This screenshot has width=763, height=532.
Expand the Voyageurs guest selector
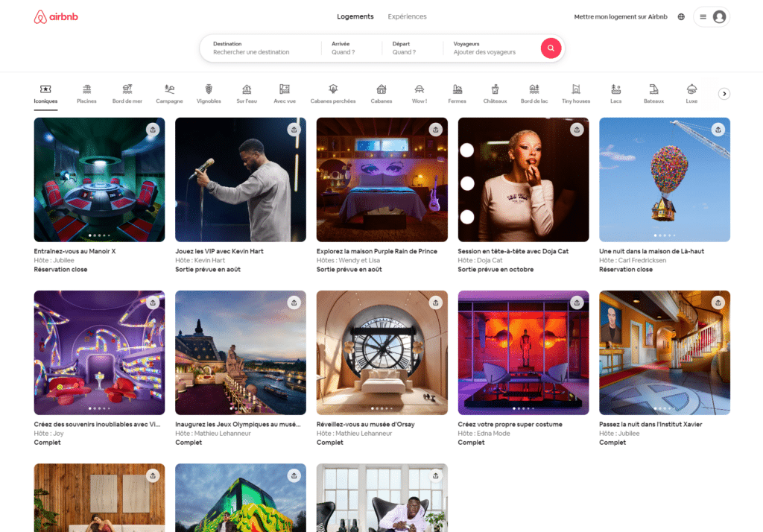point(488,48)
